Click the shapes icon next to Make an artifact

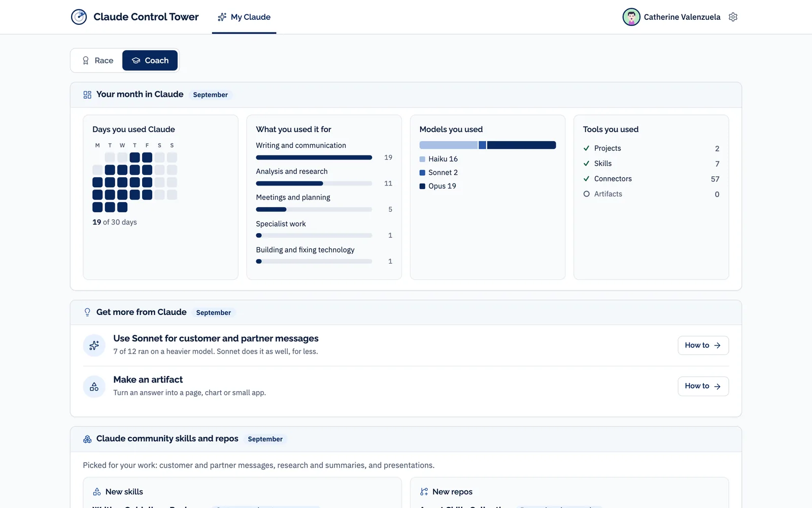[94, 387]
